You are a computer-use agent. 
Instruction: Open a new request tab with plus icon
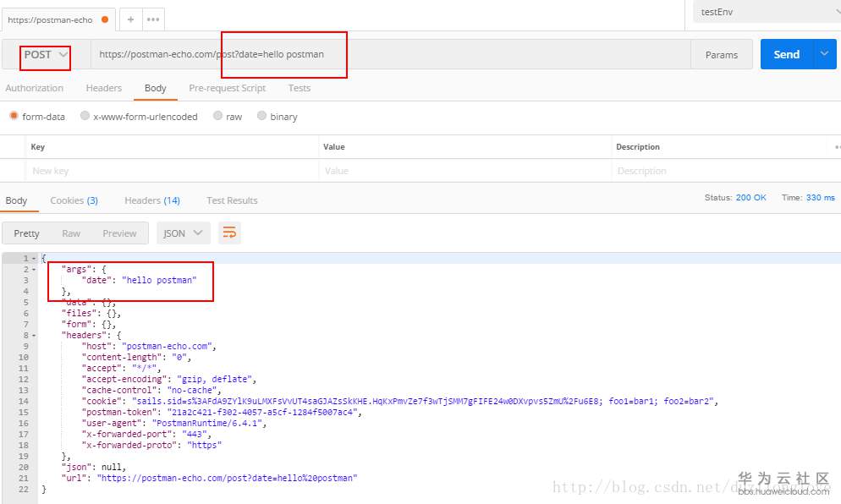point(130,19)
